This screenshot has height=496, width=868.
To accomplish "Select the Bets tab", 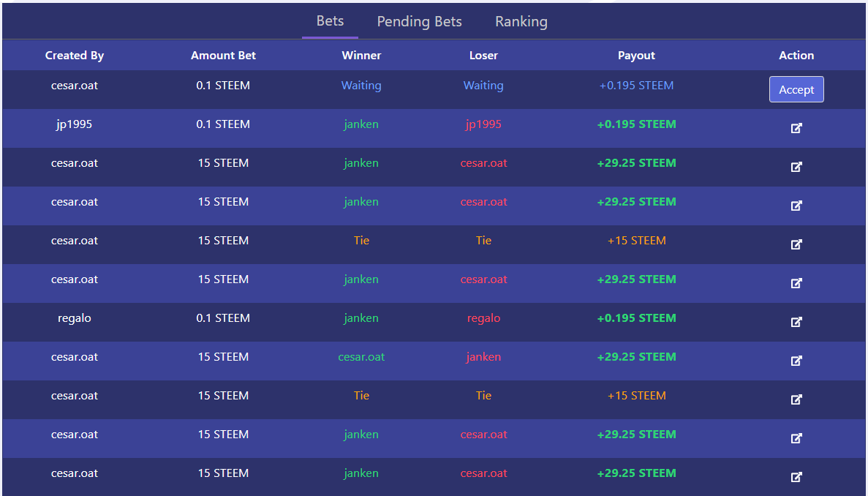I will click(x=330, y=21).
